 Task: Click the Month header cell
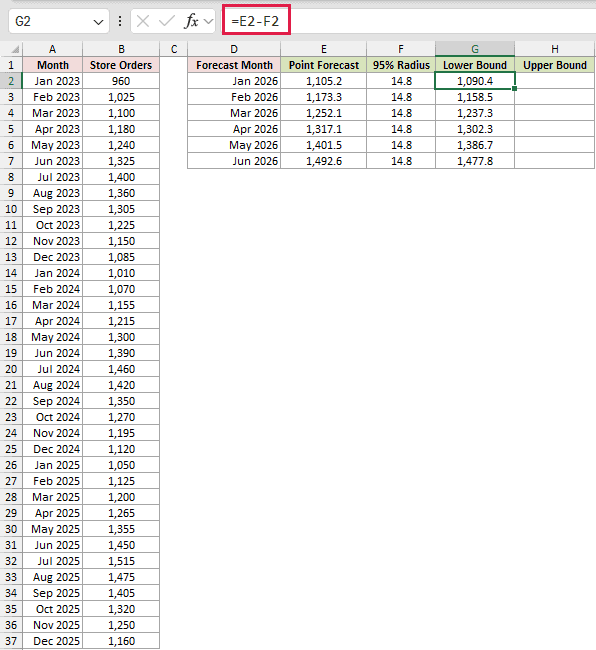(53, 65)
